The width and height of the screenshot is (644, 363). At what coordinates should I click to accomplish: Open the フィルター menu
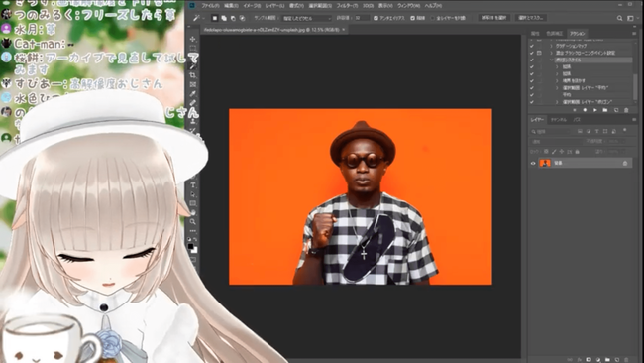point(347,6)
